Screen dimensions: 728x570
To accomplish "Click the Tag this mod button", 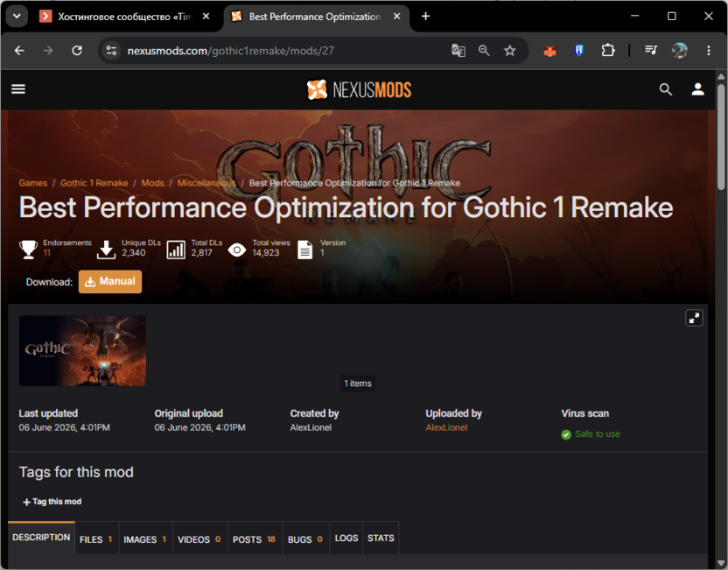I will [52, 501].
